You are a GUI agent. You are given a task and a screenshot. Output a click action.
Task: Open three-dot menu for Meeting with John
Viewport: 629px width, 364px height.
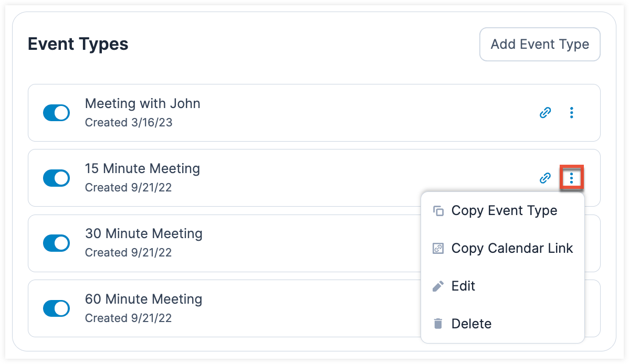(572, 113)
